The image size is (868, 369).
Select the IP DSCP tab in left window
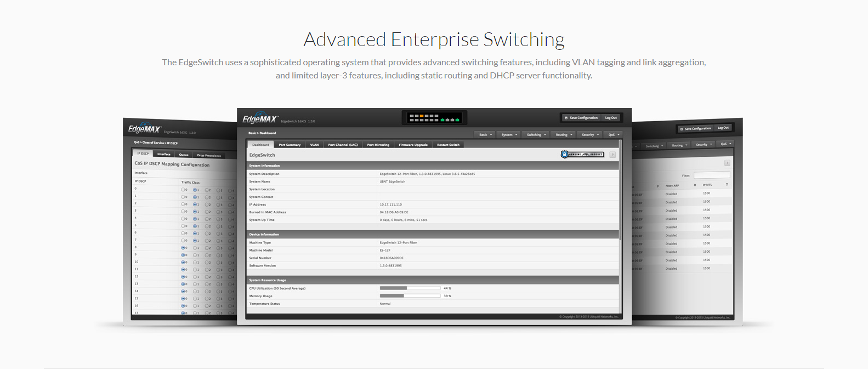[x=143, y=154]
